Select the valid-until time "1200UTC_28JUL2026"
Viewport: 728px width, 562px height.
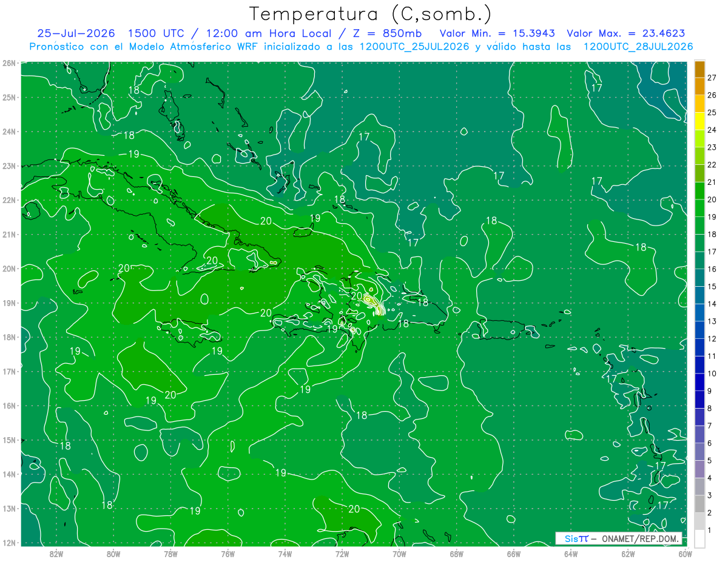click(638, 47)
